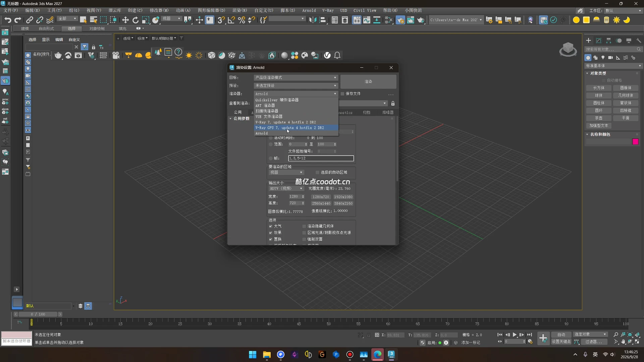Open the 3ds Max taskbar app icon

tap(391, 355)
